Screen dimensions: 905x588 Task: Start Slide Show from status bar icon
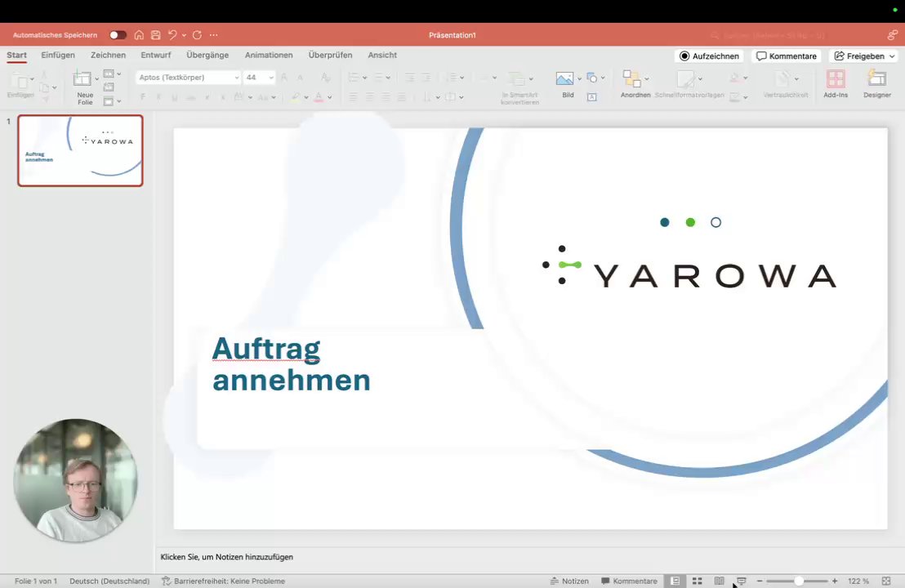tap(742, 581)
